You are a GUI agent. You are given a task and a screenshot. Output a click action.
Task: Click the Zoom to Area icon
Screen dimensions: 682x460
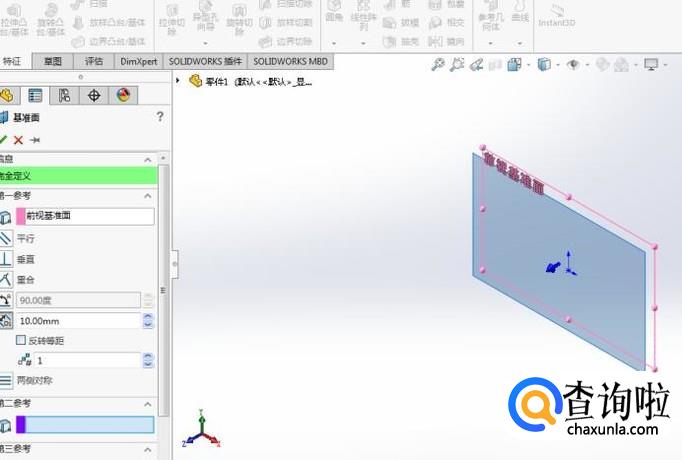point(457,64)
